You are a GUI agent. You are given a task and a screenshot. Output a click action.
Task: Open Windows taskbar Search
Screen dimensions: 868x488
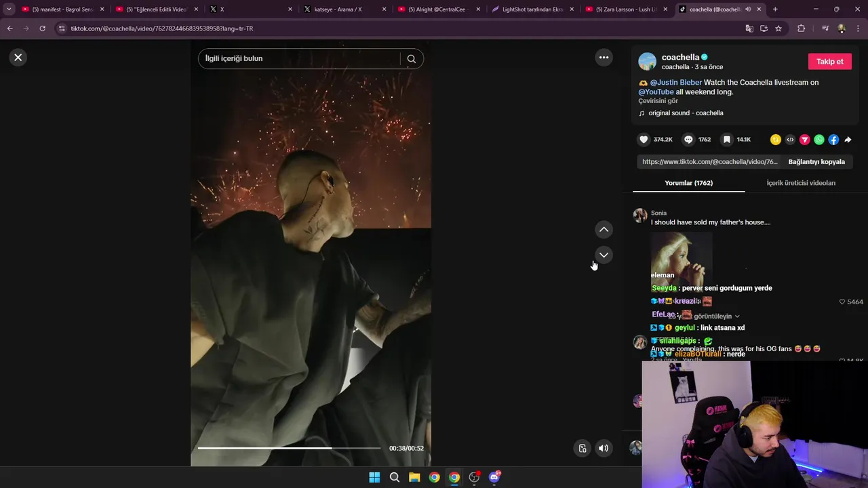coord(395,477)
